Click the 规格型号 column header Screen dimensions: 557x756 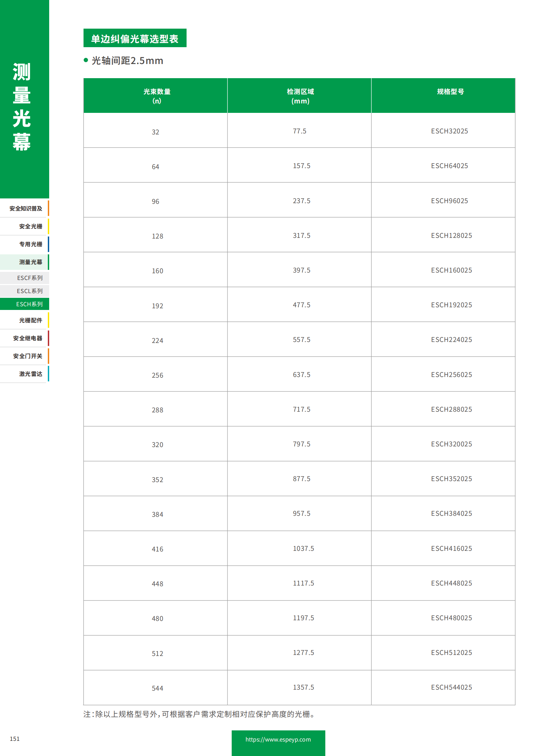451,92
